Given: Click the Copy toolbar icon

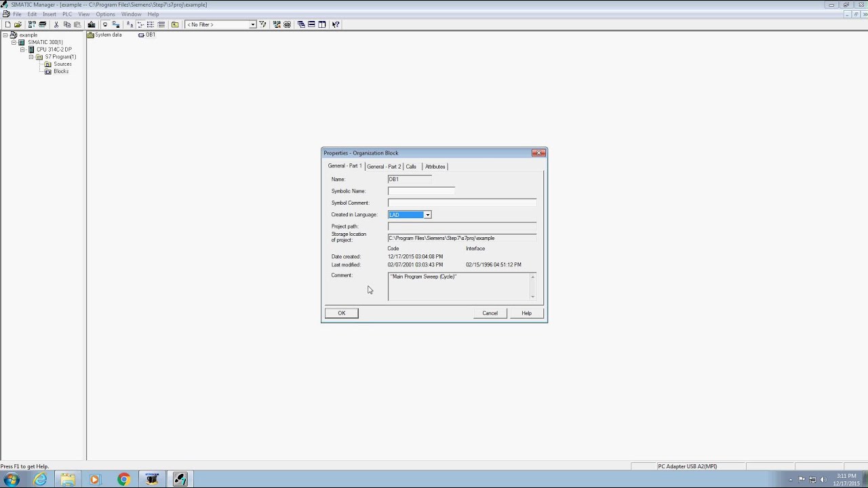Looking at the screenshot, I should pos(66,24).
